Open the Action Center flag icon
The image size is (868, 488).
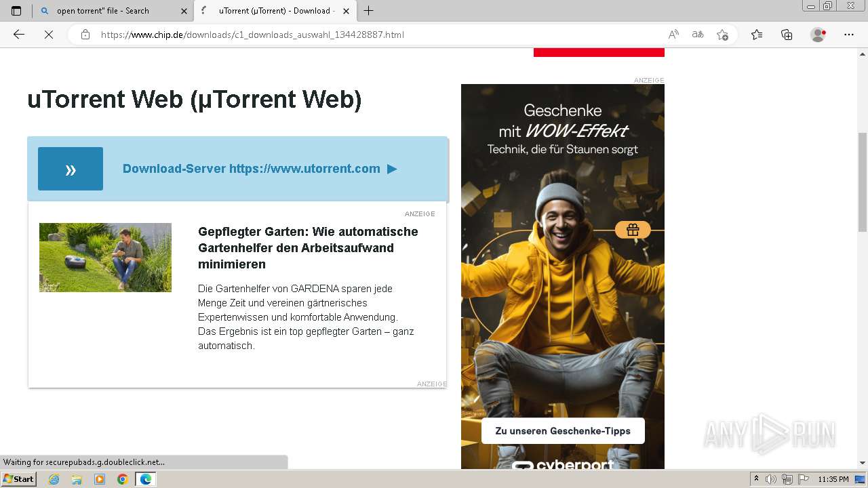click(804, 479)
